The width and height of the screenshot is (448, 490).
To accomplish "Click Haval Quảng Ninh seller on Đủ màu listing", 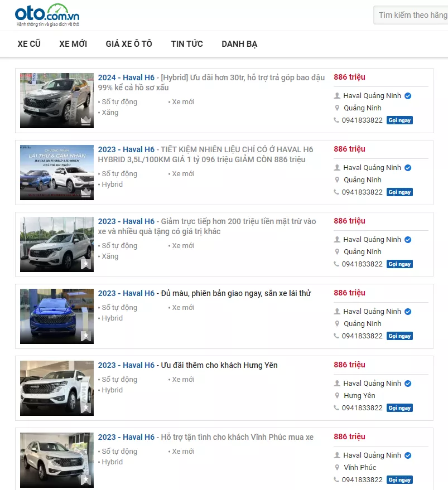I will (x=372, y=312).
